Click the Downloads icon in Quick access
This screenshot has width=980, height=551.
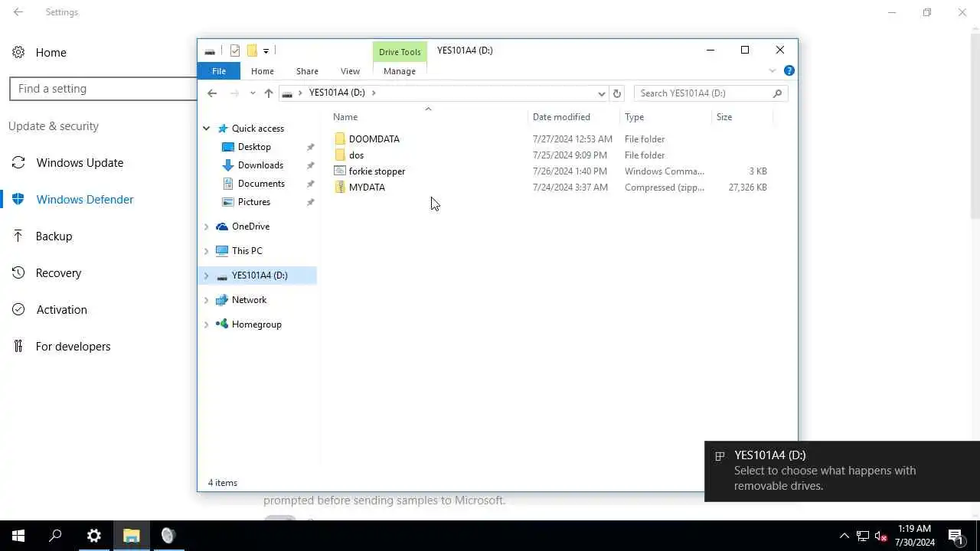227,165
